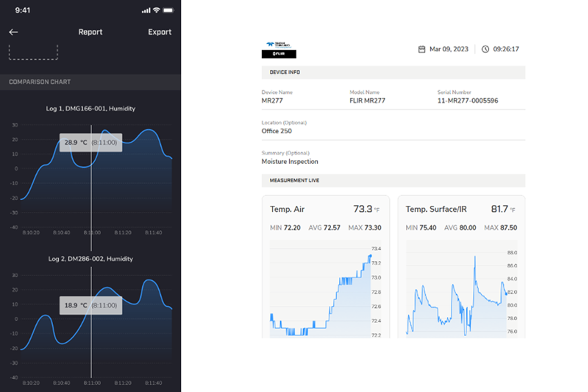Image resolution: width=588 pixels, height=392 pixels.
Task: Click the DEVICE INFO section header
Action: [285, 72]
